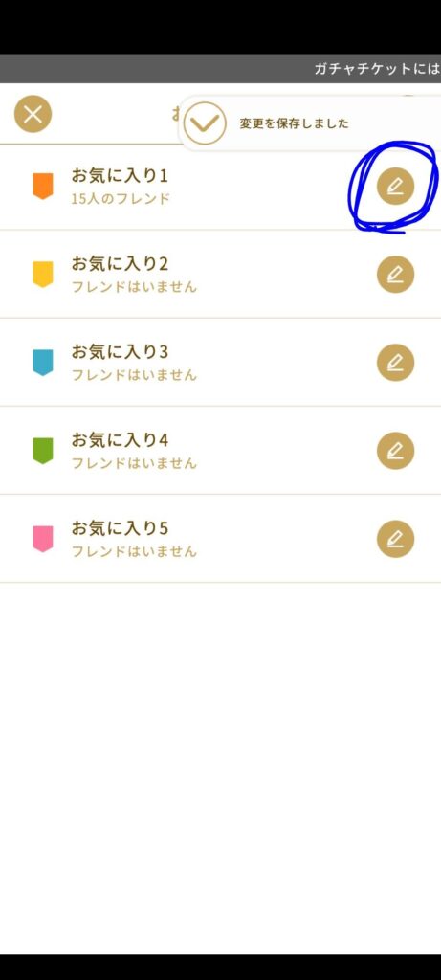Select the green bookmark flag
This screenshot has height=980, width=441.
pyautogui.click(x=43, y=451)
